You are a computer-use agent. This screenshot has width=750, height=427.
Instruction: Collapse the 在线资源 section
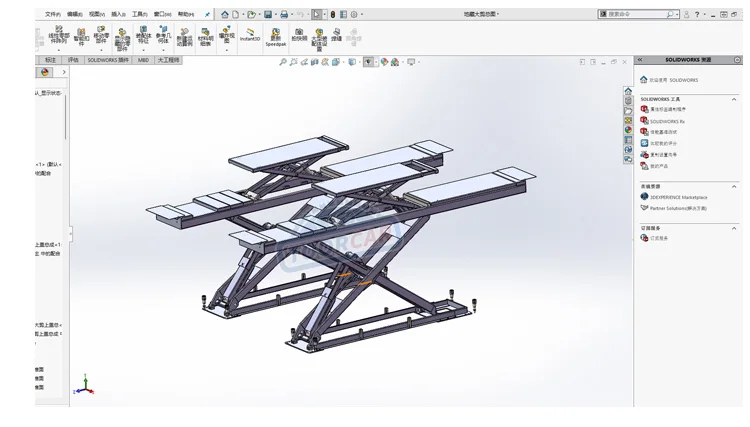[734, 186]
